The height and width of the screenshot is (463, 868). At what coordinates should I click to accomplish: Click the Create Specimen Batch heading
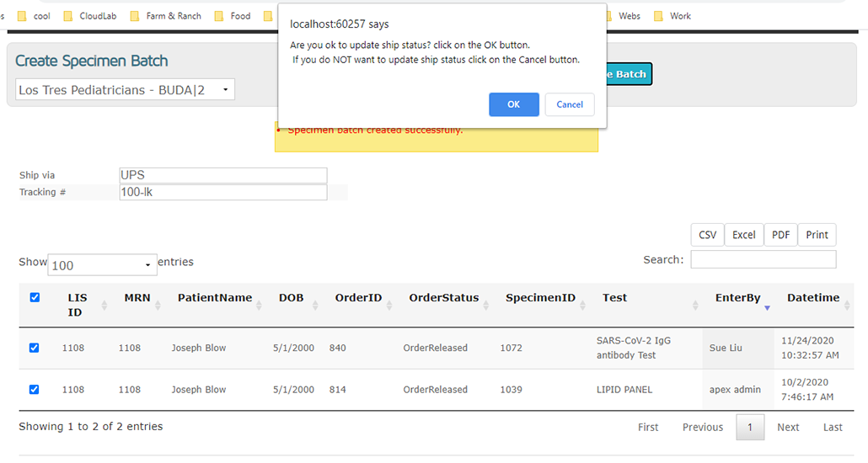pos(91,61)
